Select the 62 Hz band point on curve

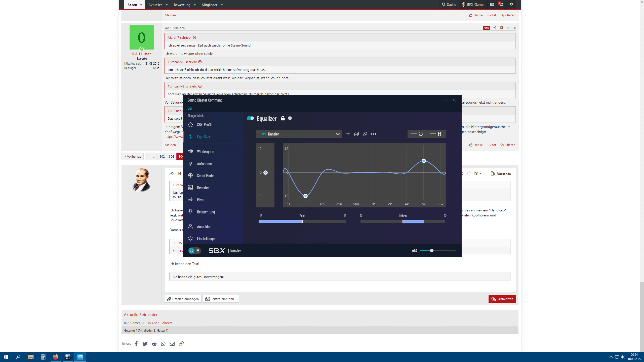305,196
